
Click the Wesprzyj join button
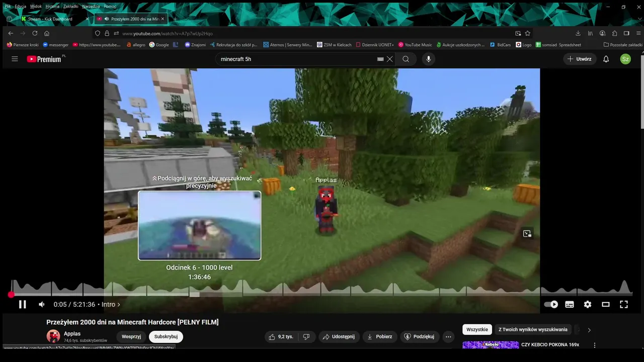click(131, 336)
